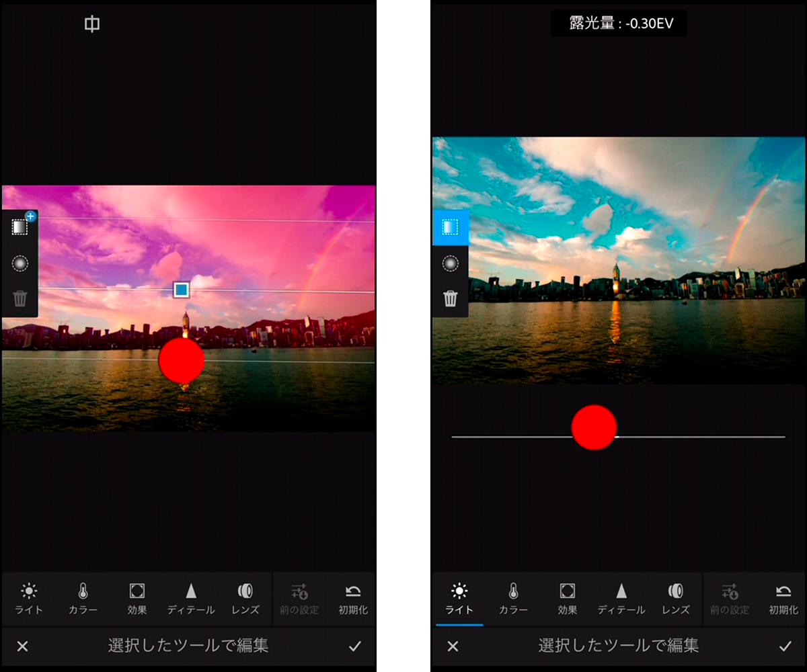Click exposure slider track in right screen
Image resolution: width=807 pixels, height=672 pixels.
tap(699, 437)
